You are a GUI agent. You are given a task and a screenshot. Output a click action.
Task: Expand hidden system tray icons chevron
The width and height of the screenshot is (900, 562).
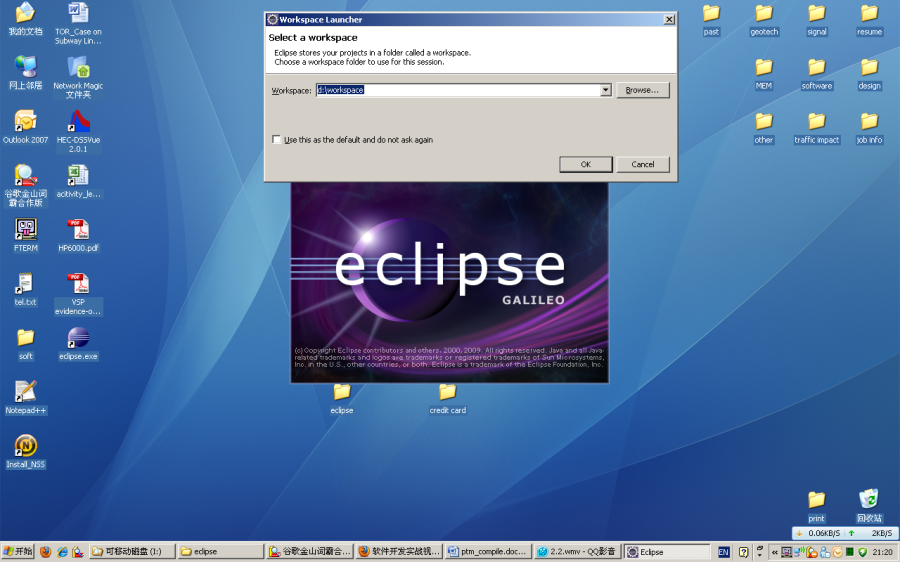tap(774, 552)
